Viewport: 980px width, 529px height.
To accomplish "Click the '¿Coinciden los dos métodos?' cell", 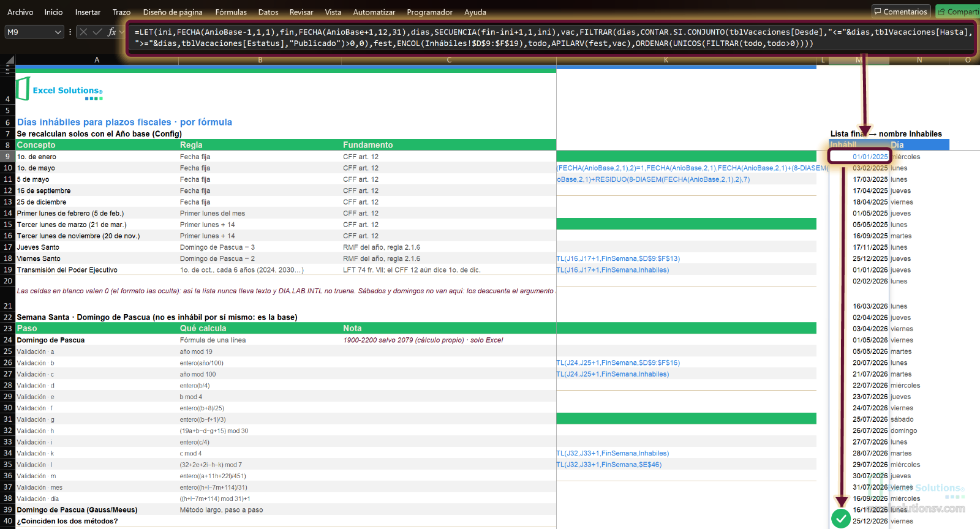I will coord(97,521).
